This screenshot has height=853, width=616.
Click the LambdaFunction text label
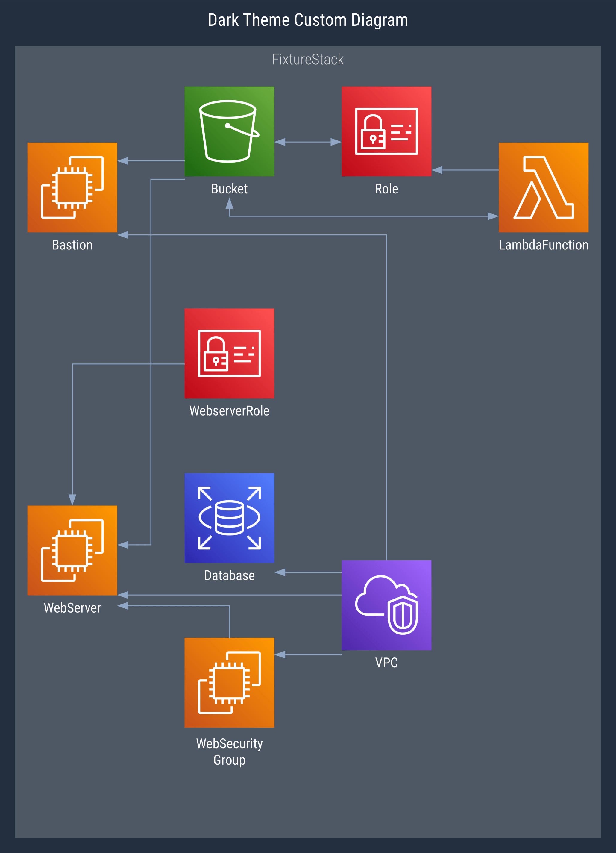[x=543, y=245]
